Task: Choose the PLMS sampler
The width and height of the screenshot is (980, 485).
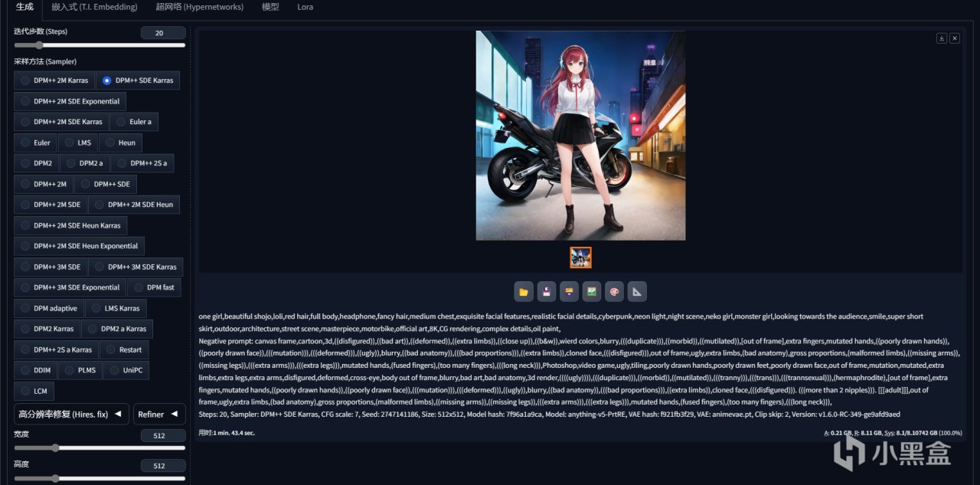Action: (80, 370)
